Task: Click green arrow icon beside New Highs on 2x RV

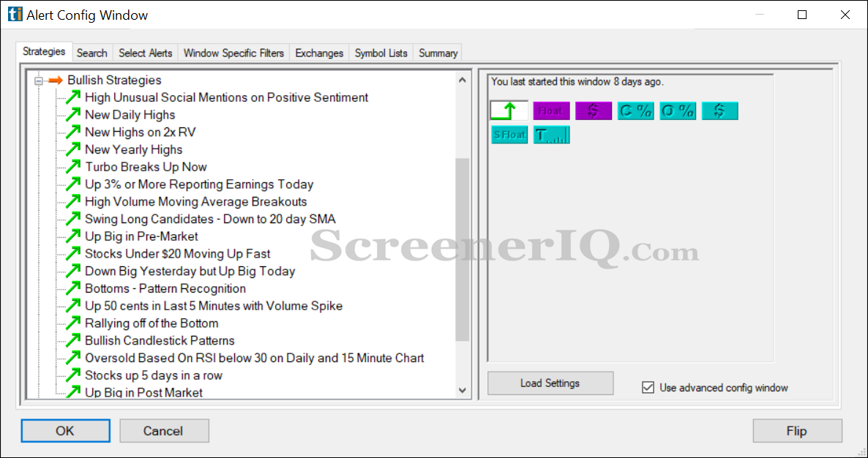Action: point(72,132)
